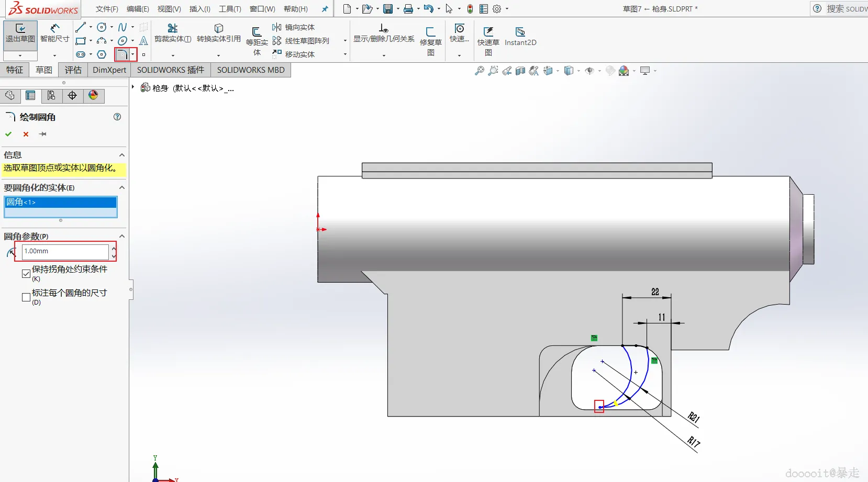868x482 pixels.
Task: Cancel the fillet with red X
Action: point(26,134)
